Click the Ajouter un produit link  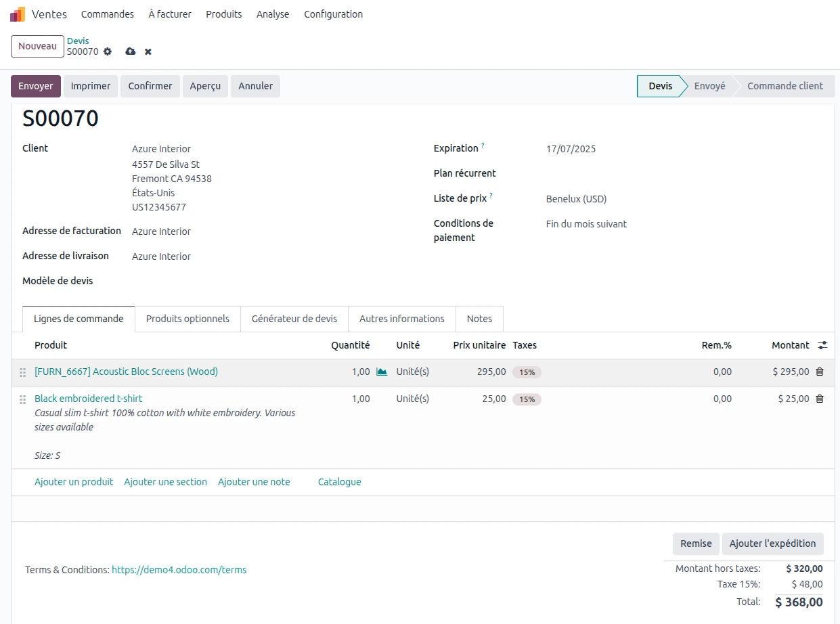tap(74, 482)
